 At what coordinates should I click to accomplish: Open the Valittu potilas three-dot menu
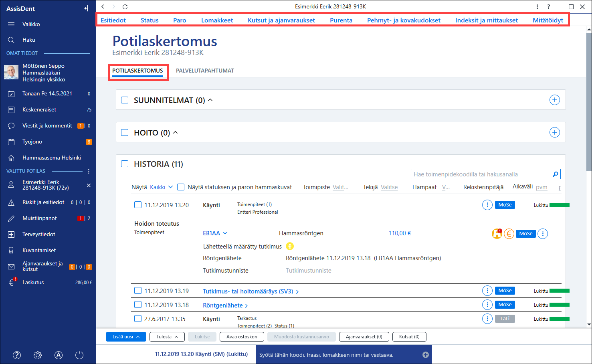pyautogui.click(x=89, y=171)
